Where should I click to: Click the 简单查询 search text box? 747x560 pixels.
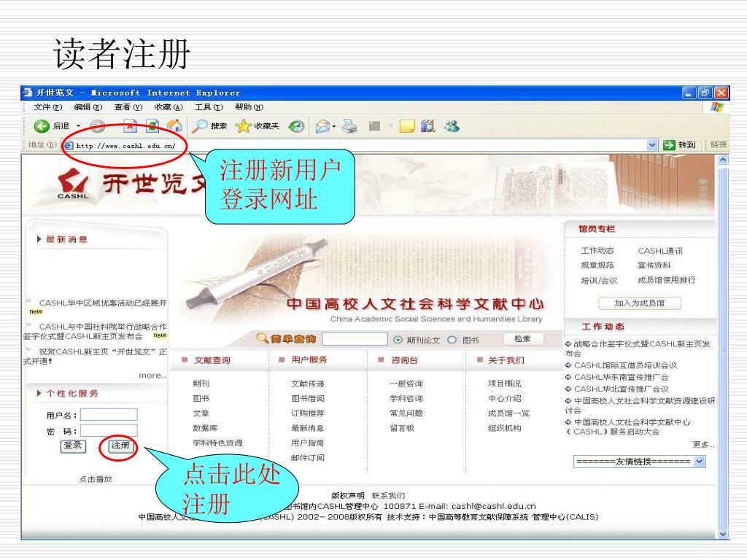pyautogui.click(x=355, y=338)
